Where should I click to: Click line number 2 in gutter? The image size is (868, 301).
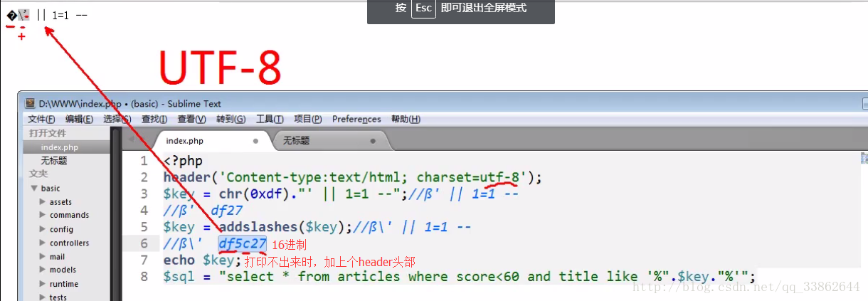[x=144, y=178]
